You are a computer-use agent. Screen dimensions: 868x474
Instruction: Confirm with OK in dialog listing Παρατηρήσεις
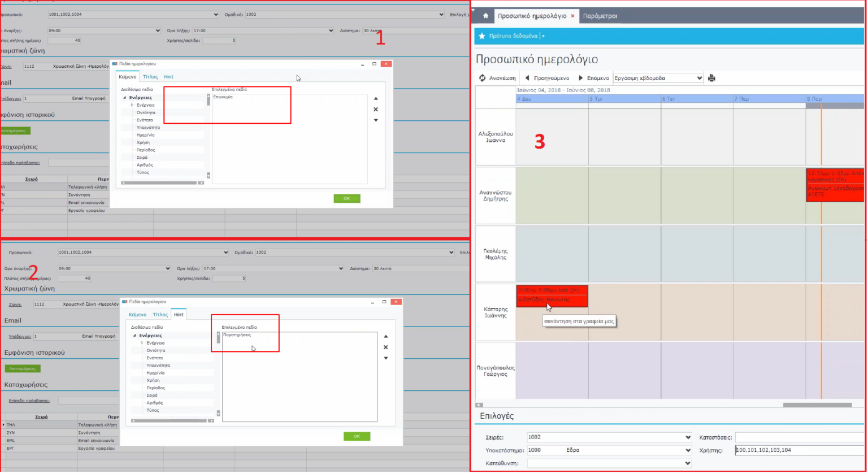(357, 436)
